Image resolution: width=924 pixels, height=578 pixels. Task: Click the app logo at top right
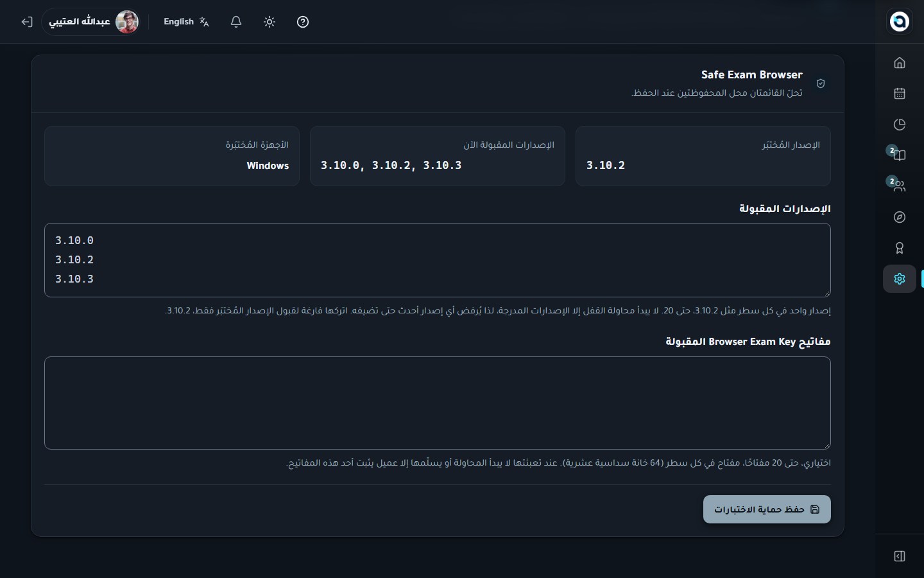click(900, 21)
